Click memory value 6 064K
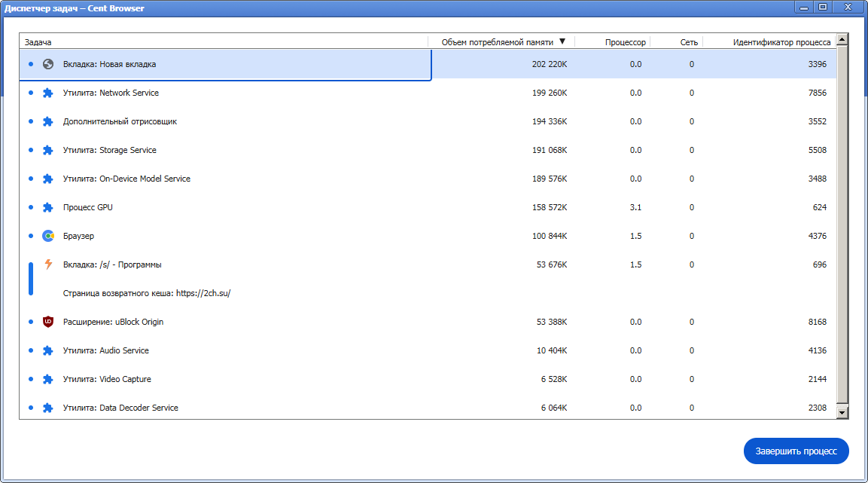Image resolution: width=868 pixels, height=483 pixels. click(554, 408)
